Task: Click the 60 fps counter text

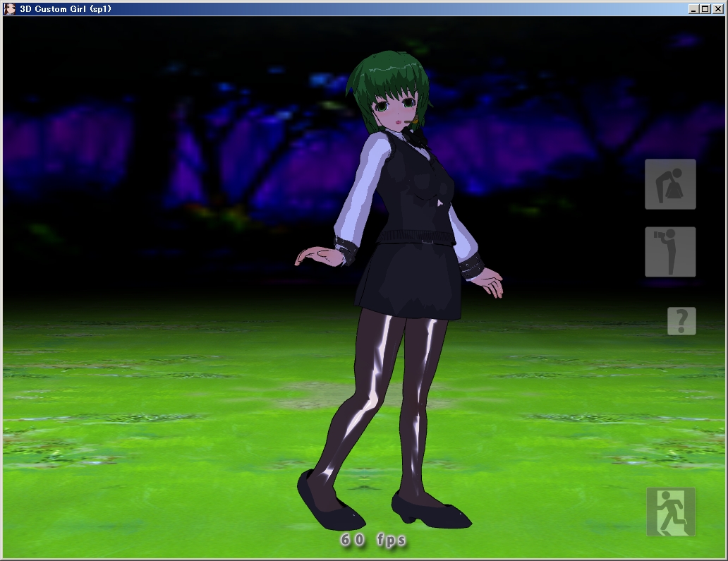Action: (x=373, y=540)
